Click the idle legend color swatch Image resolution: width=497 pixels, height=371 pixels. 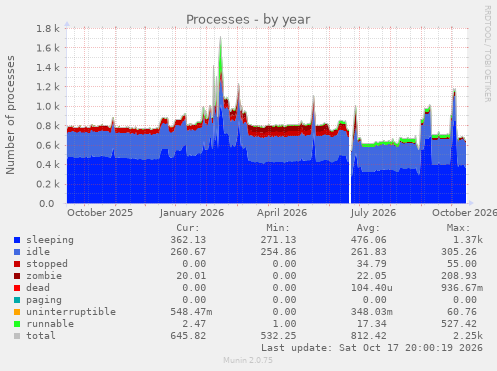click(x=17, y=252)
